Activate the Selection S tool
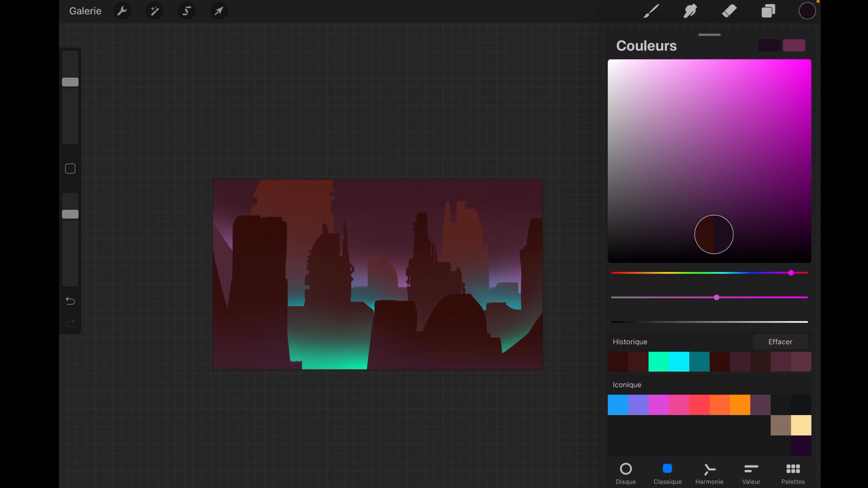Image resolution: width=868 pixels, height=488 pixels. 187,11
